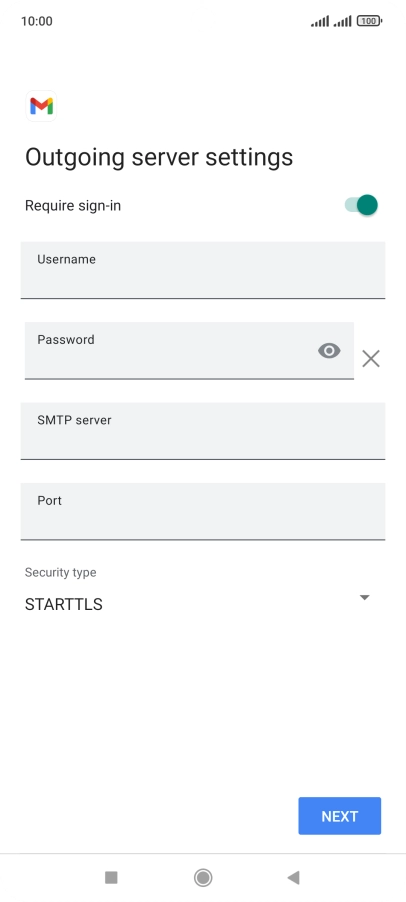This screenshot has height=902, width=406.
Task: Clear password with the X icon
Action: (371, 358)
